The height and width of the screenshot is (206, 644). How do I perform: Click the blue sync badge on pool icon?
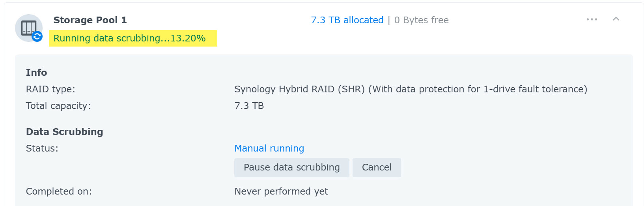tap(37, 37)
